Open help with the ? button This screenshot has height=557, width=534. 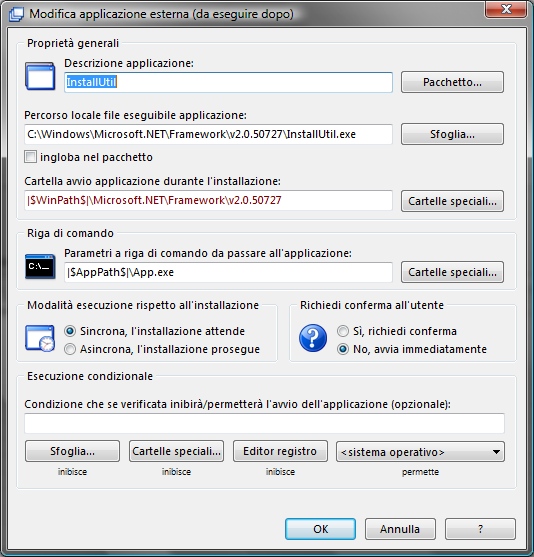480,529
